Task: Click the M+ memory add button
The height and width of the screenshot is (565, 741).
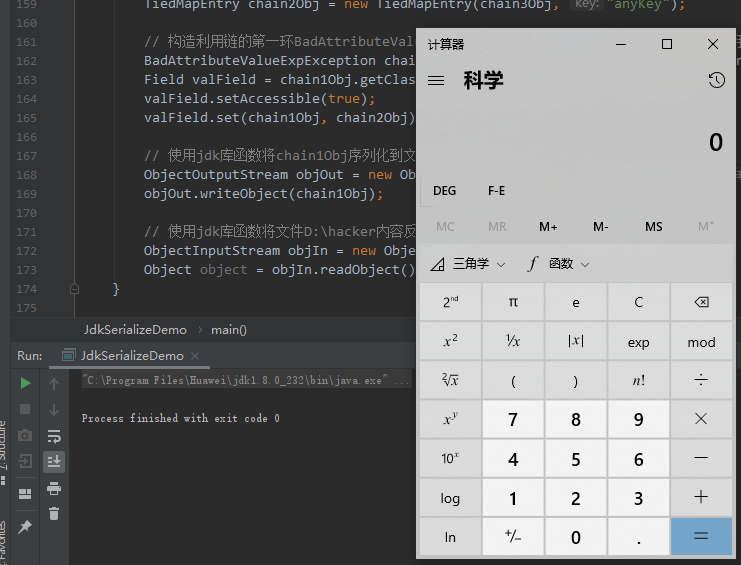Action: point(548,227)
